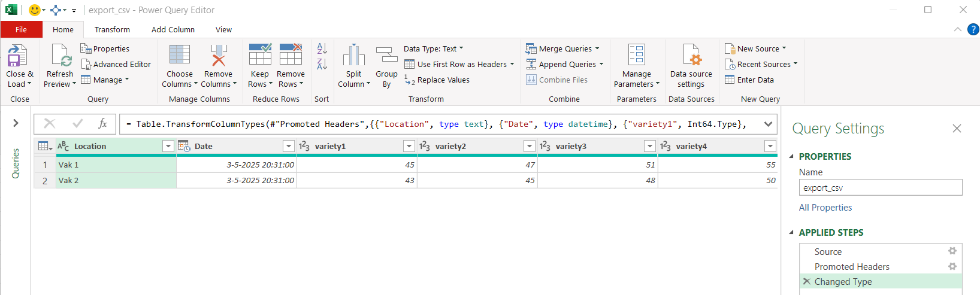The image size is (980, 295).
Task: Open query Properties
Action: [x=105, y=48]
